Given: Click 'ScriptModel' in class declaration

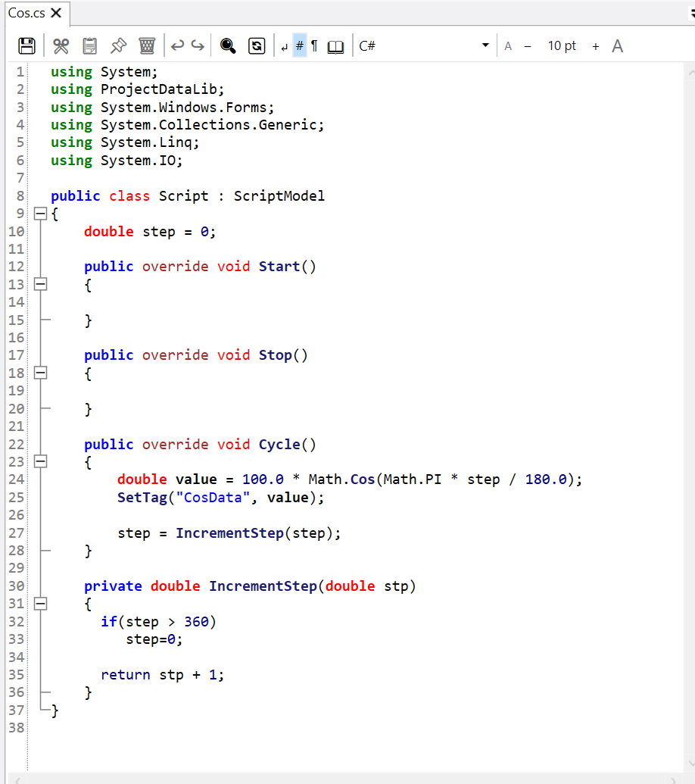Looking at the screenshot, I should coord(279,196).
